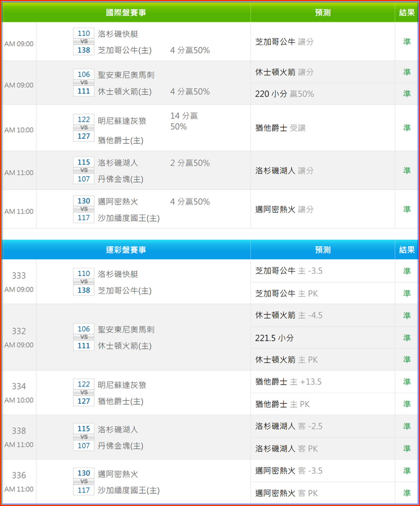
Task: Click score 106 in 運彩盤賽事 table
Action: (x=84, y=329)
